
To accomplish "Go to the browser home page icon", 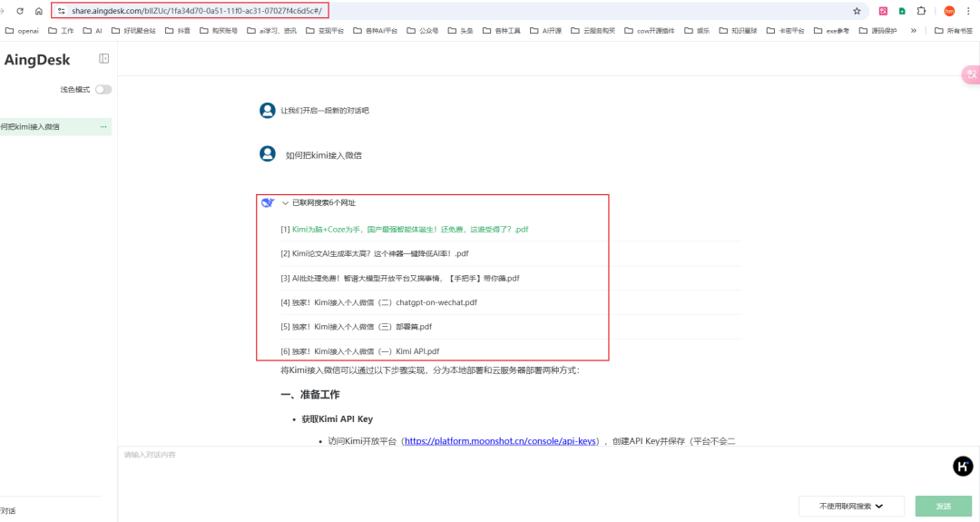I will click(x=39, y=11).
